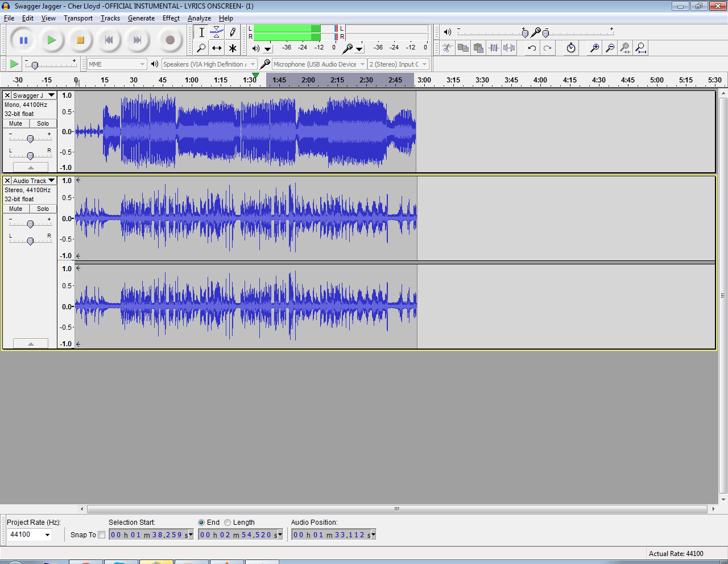The image size is (728, 564).
Task: Mute the Swagger J mono track
Action: pos(15,123)
